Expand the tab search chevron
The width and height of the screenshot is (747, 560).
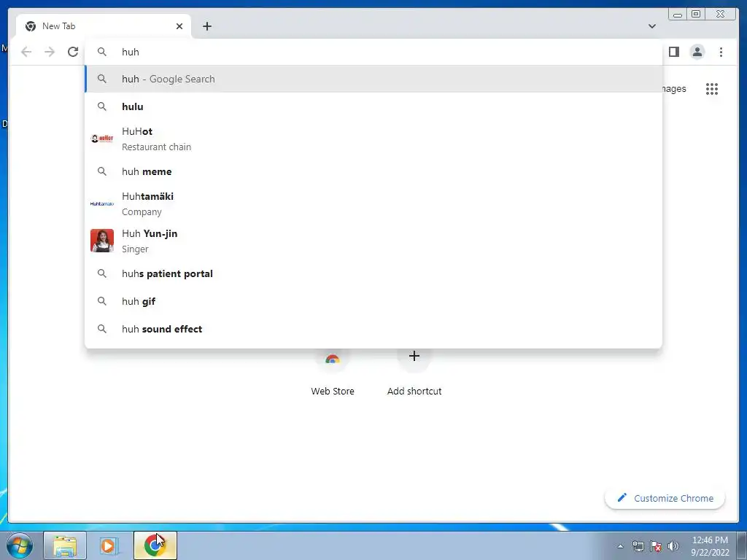coord(651,26)
